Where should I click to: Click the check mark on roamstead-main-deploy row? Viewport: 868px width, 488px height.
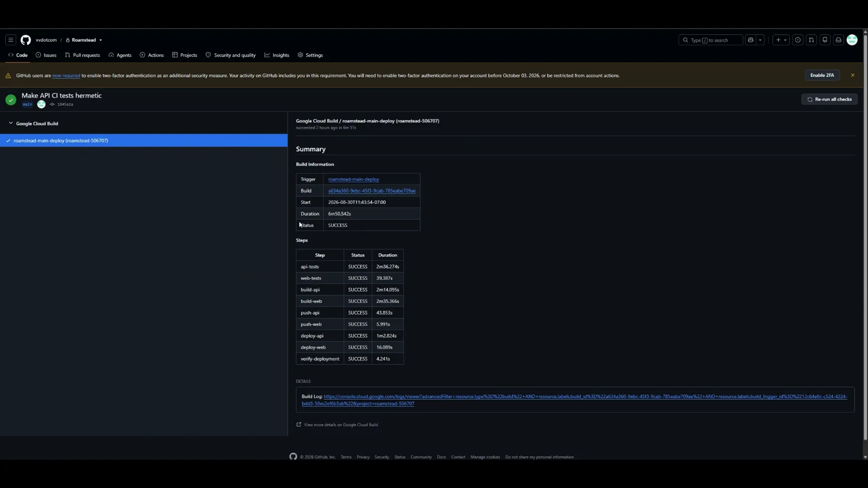pyautogui.click(x=8, y=141)
